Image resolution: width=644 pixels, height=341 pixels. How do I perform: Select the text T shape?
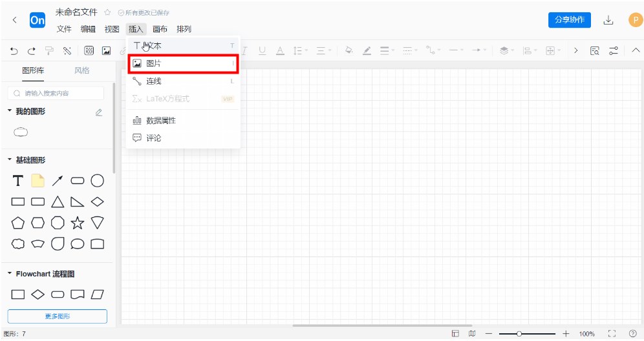coord(17,181)
